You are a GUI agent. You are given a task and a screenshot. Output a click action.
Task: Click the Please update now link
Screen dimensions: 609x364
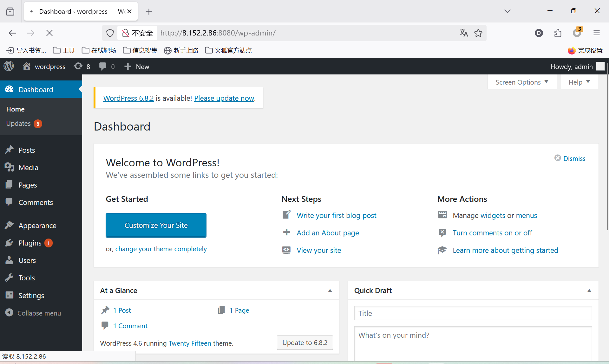point(224,98)
